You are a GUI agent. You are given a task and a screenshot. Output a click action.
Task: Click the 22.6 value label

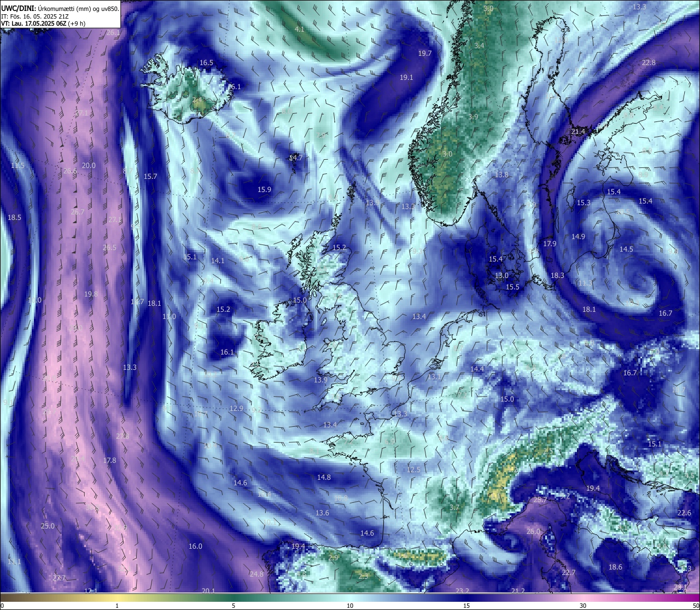tap(684, 513)
